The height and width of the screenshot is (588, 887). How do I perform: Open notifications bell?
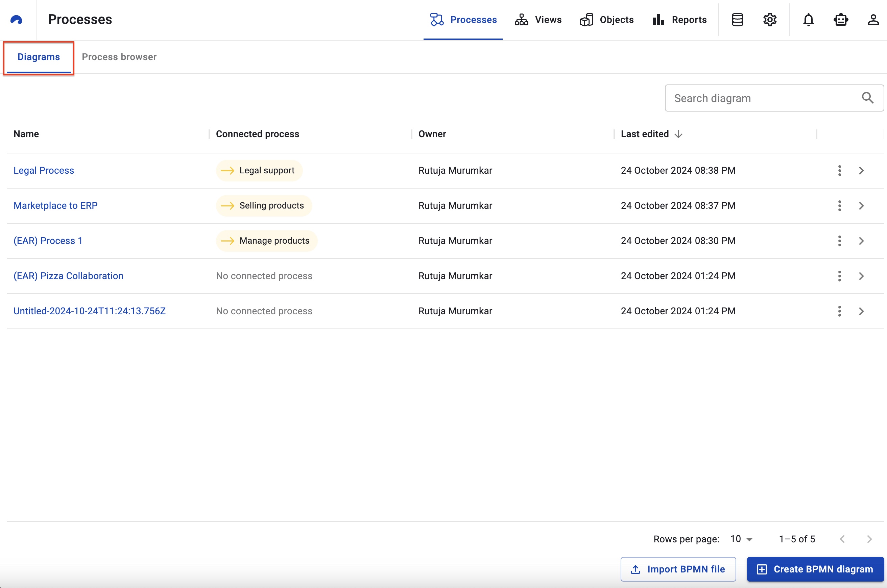pos(808,20)
